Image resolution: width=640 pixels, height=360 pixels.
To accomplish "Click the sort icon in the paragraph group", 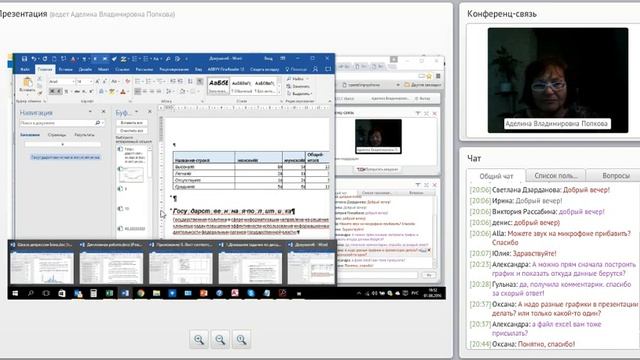I will pyautogui.click(x=190, y=82).
